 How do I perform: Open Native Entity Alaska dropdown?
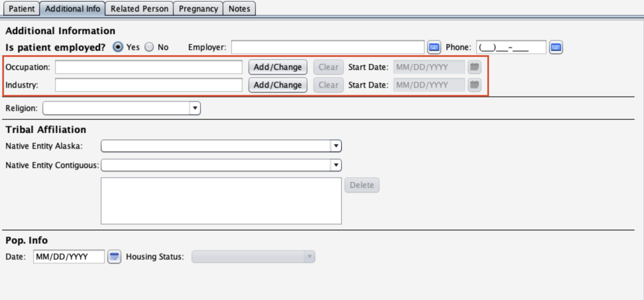(x=336, y=146)
